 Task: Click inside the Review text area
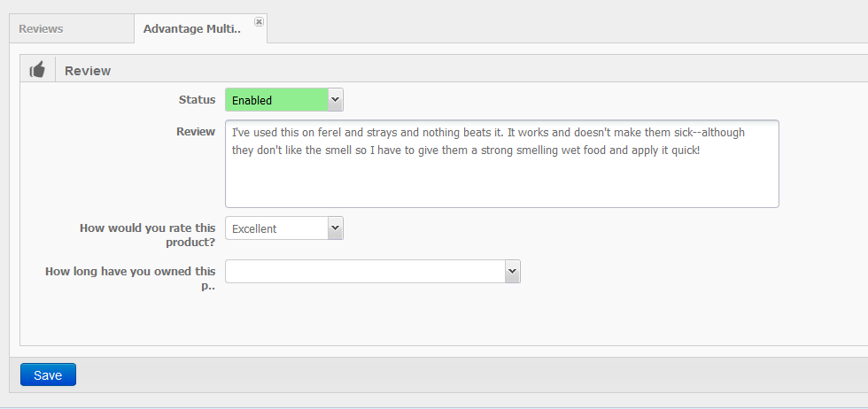pyautogui.click(x=502, y=164)
